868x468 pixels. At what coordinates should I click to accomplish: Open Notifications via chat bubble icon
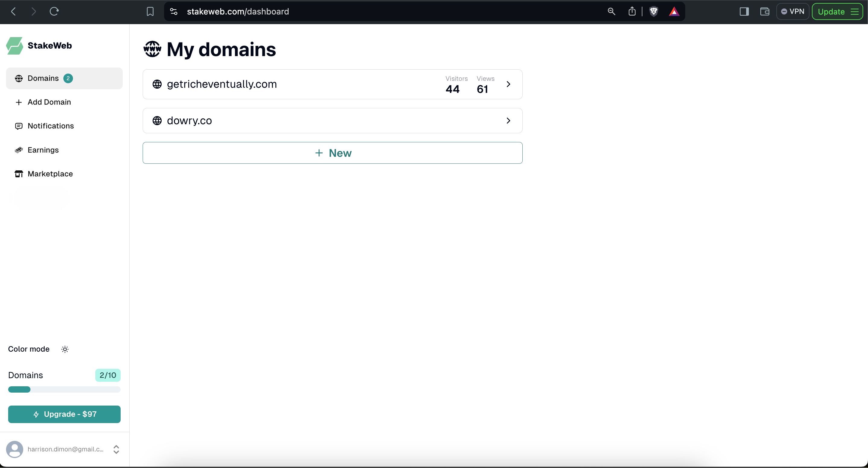[18, 126]
